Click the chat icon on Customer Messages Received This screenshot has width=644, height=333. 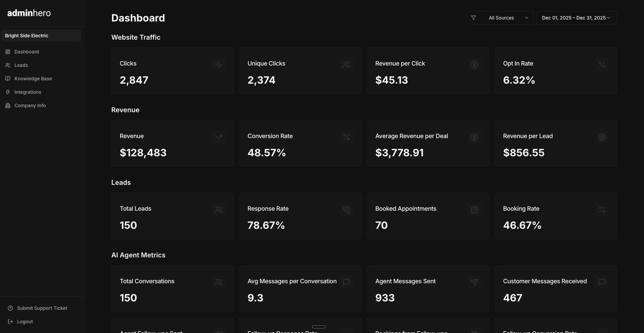pos(602,282)
